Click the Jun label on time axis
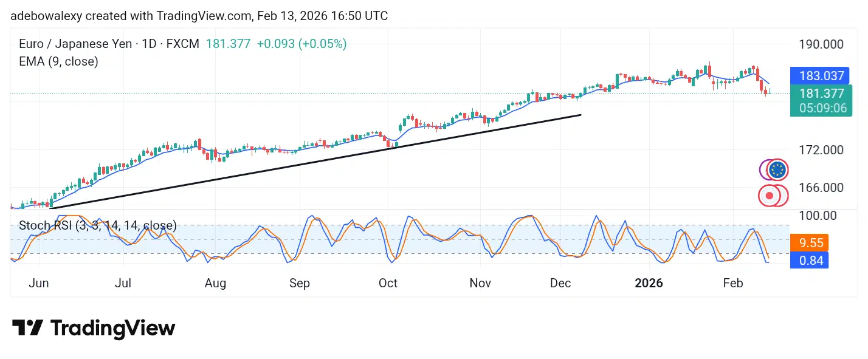Viewport: 868px width, 359px height. coord(38,284)
